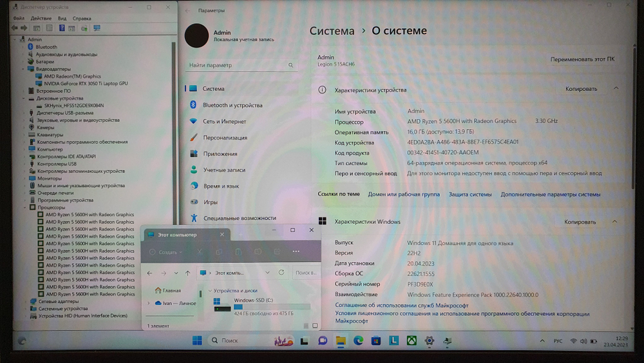The width and height of the screenshot is (644, 363).
Task: Open Защита системы link
Action: click(470, 195)
